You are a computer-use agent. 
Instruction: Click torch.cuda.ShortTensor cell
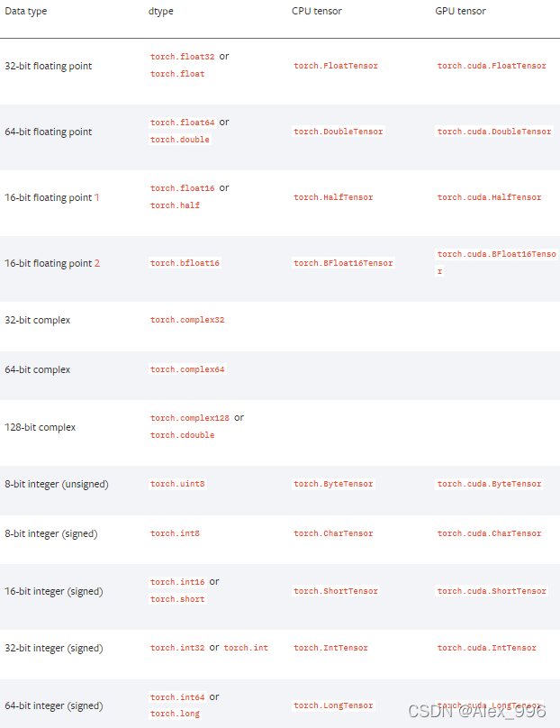click(492, 591)
